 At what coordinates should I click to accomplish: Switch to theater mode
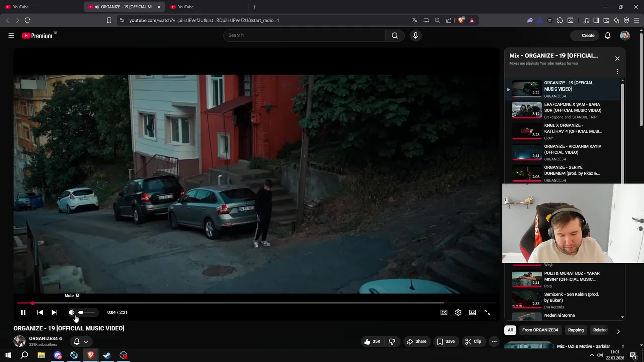[x=473, y=312]
